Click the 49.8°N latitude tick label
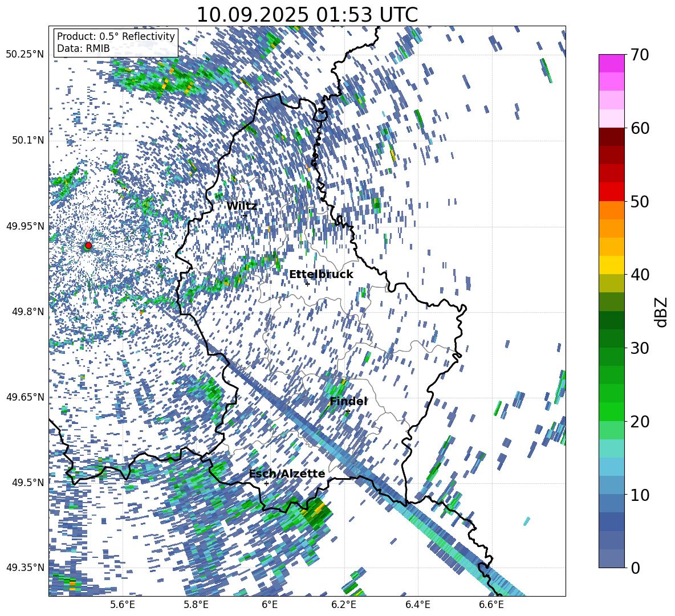The image size is (675, 616). click(27, 312)
